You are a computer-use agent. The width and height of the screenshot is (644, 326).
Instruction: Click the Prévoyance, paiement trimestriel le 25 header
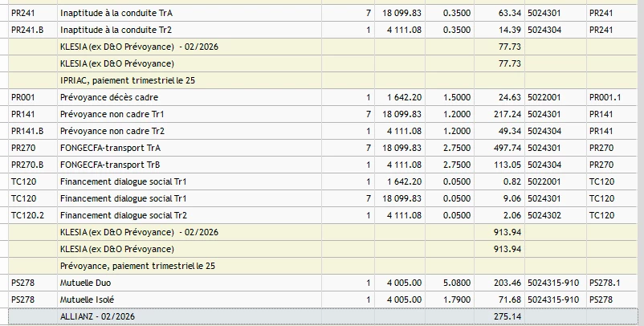pyautogui.click(x=137, y=266)
